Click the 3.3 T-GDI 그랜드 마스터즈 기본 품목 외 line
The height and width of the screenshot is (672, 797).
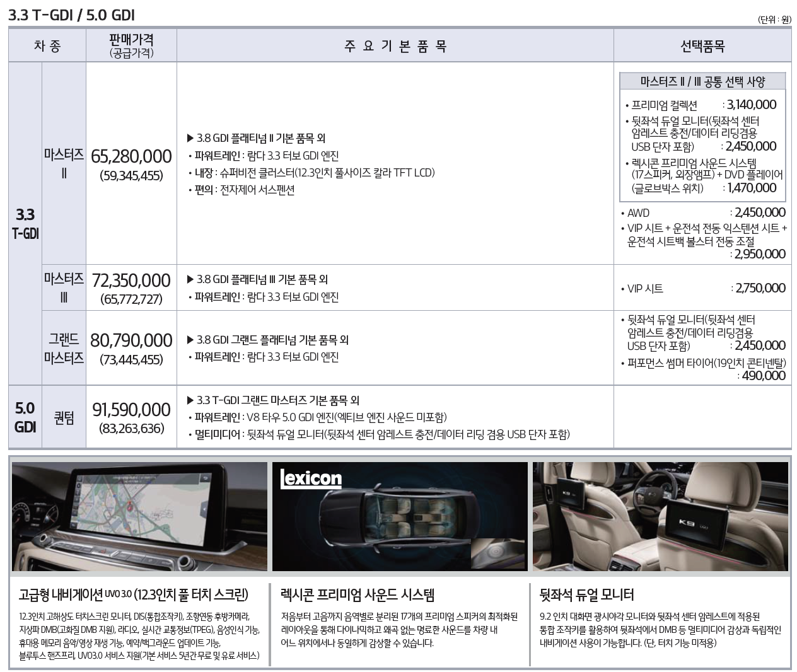click(273, 400)
